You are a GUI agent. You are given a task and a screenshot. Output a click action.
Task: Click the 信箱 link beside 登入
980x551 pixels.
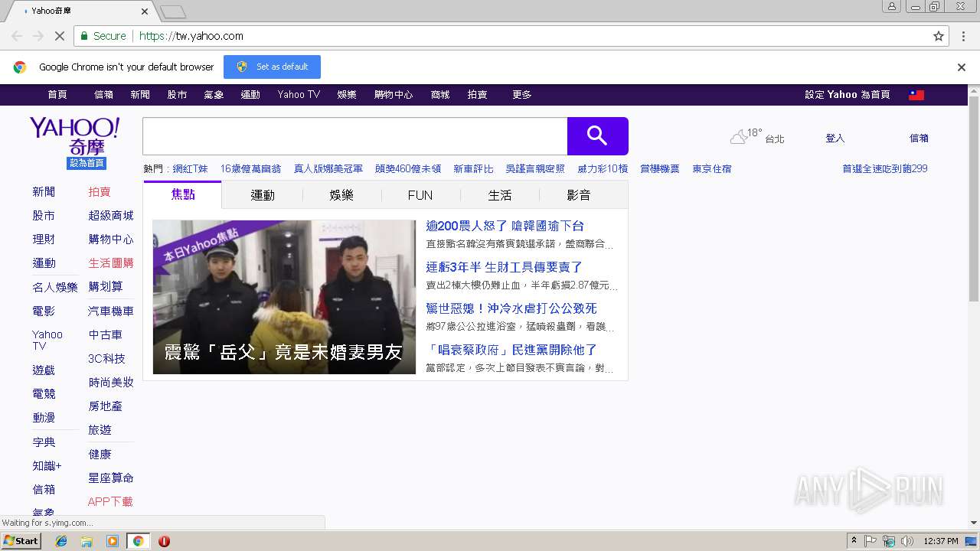coord(919,139)
